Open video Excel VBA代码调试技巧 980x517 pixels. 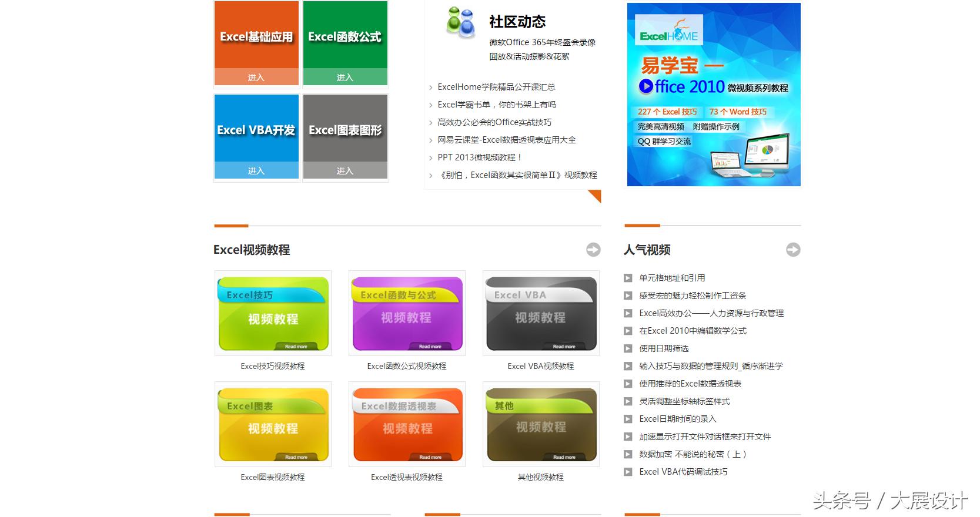point(683,472)
